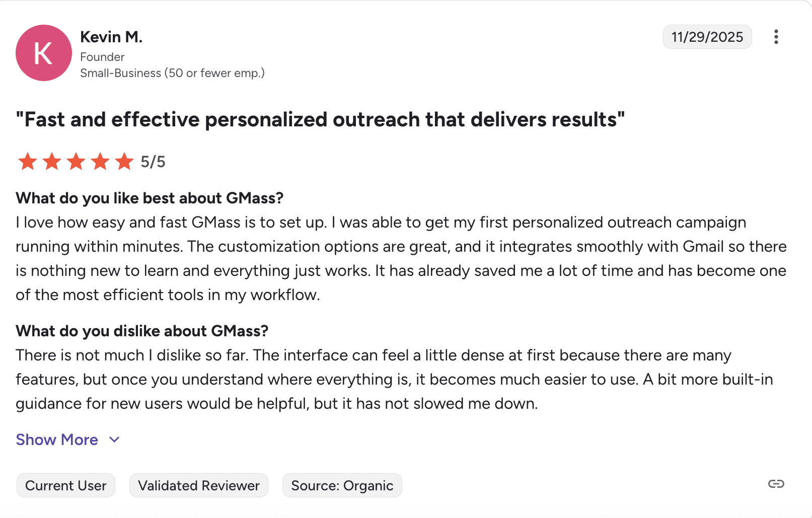Click the review title about personalized outreach
This screenshot has width=812, height=518.
pos(320,120)
